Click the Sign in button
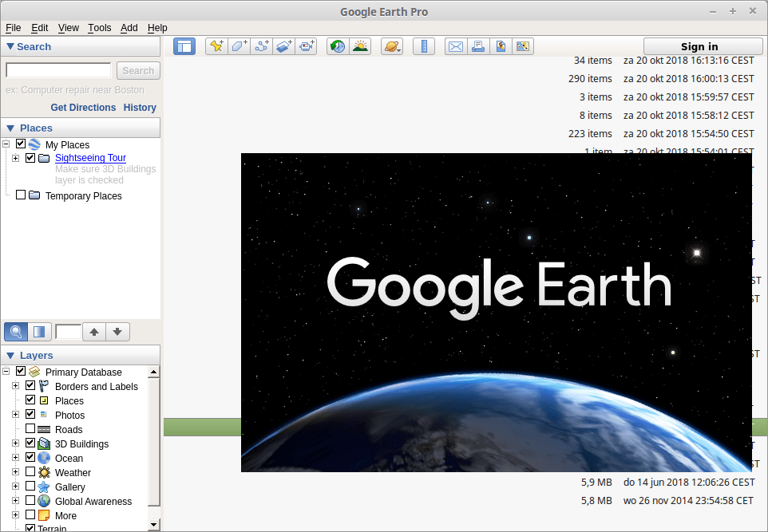Image resolution: width=768 pixels, height=532 pixels. (703, 46)
